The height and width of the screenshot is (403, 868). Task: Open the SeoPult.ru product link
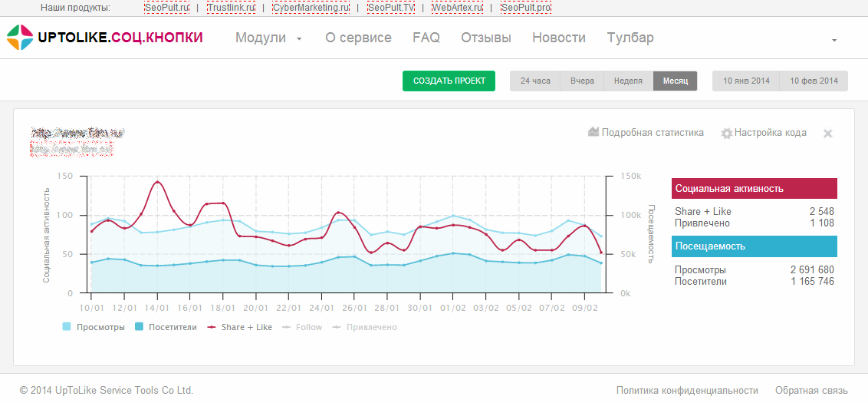click(168, 8)
